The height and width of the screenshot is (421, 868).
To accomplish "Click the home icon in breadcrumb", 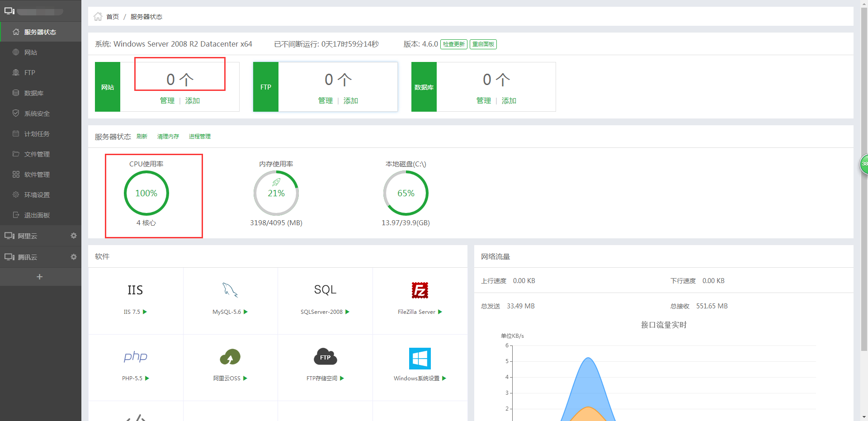I will click(x=98, y=17).
